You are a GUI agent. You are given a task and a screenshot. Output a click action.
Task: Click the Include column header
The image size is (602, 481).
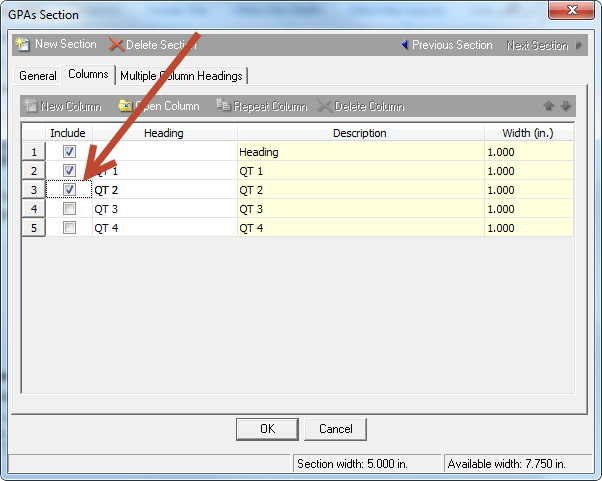click(68, 133)
